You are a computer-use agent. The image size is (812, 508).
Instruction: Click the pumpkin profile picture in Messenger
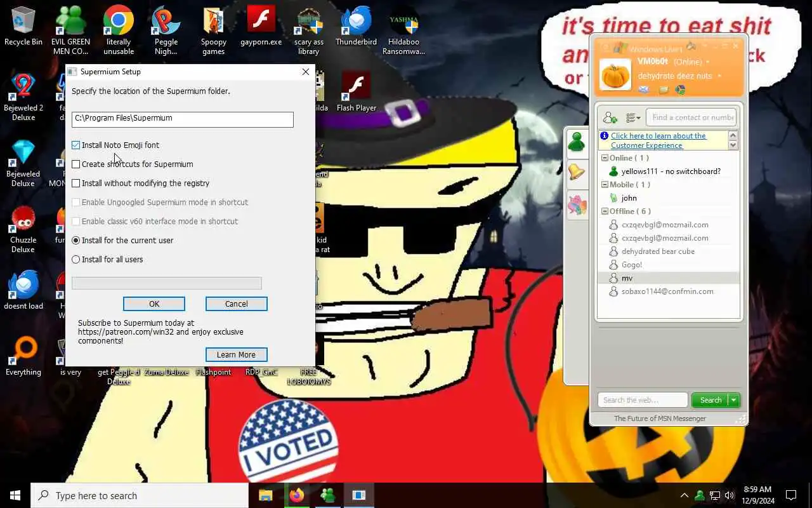[x=615, y=75]
